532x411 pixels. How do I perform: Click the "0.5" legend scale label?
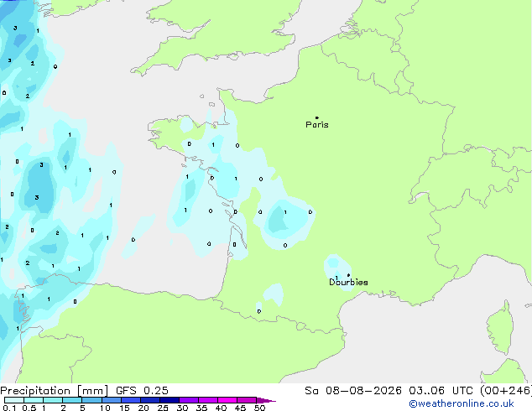(29, 408)
